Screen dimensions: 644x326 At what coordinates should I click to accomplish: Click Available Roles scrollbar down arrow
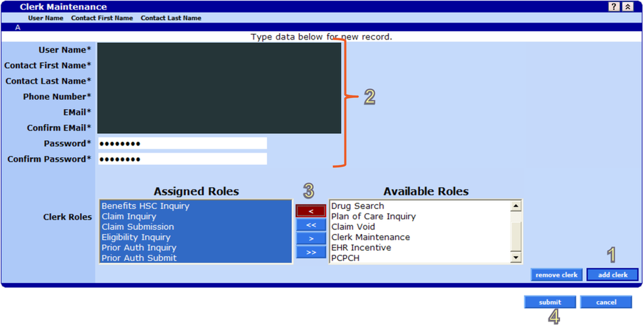click(x=515, y=257)
